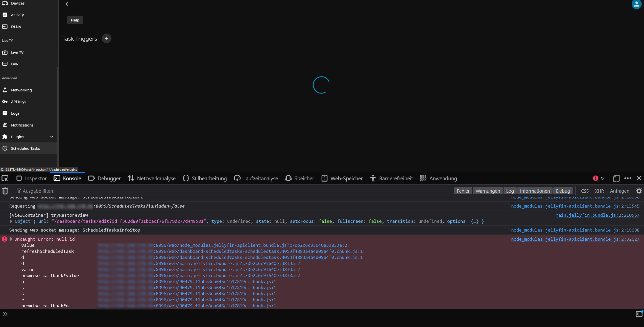The width and height of the screenshot is (644, 327).
Task: Switch to the Netzwerkanalyse tab
Action: 152,178
